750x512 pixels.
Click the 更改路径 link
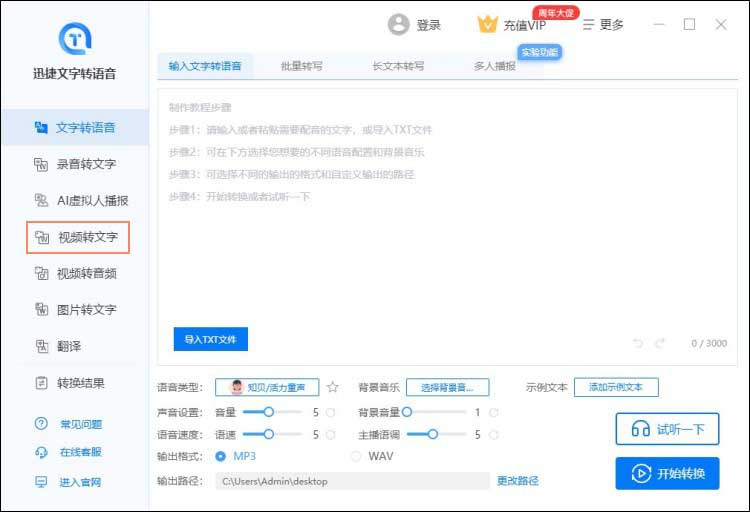click(x=518, y=481)
